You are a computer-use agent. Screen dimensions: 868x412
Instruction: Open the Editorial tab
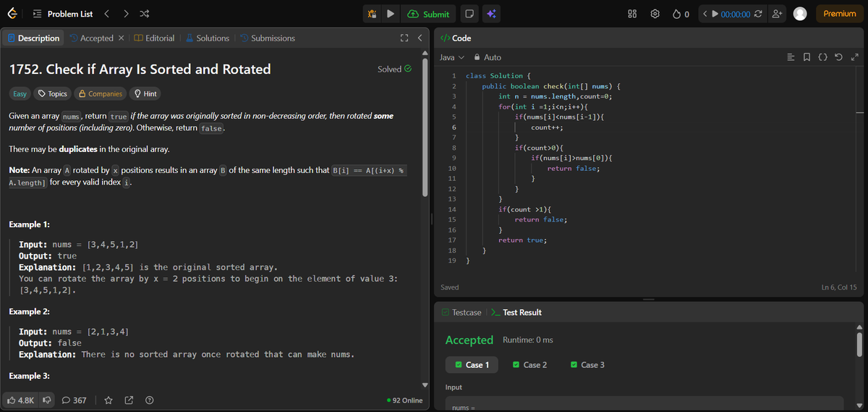tap(154, 38)
